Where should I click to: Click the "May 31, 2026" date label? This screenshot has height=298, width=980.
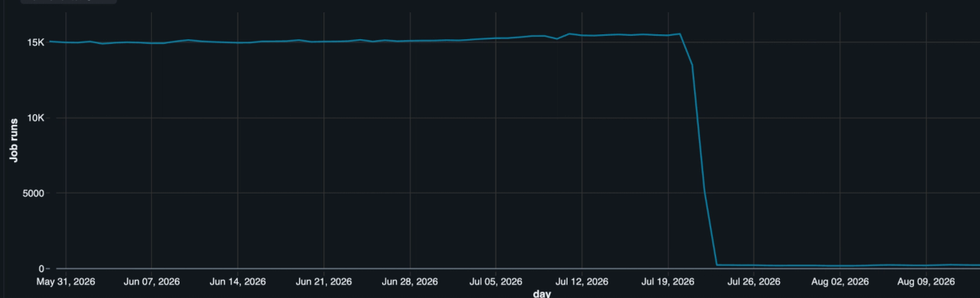[x=65, y=282]
